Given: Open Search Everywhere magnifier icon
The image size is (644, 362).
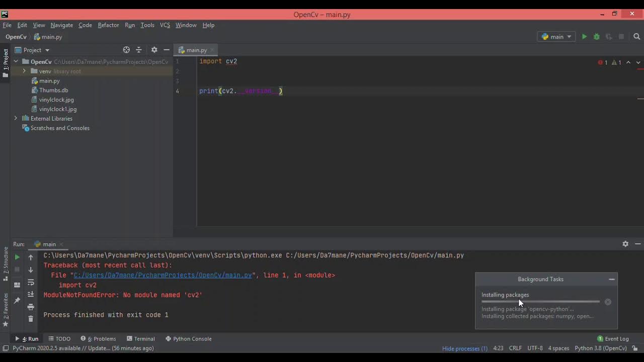Looking at the screenshot, I should coord(636,37).
